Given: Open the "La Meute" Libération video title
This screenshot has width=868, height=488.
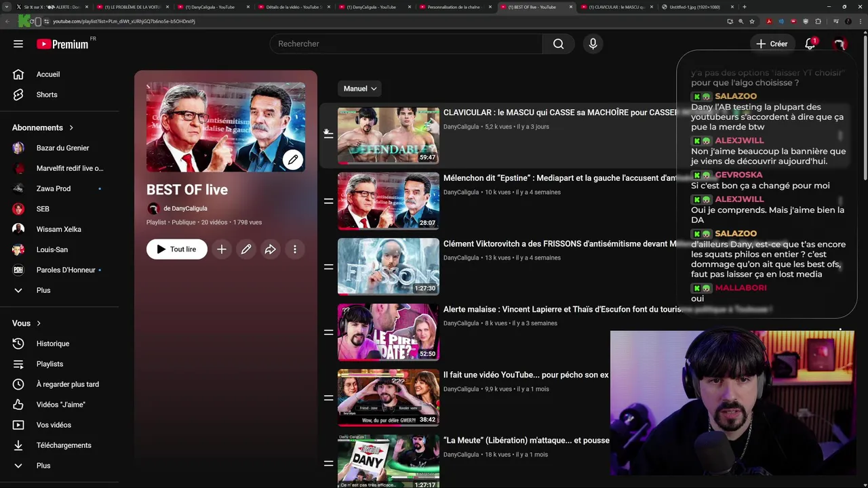Looking at the screenshot, I should click(526, 441).
